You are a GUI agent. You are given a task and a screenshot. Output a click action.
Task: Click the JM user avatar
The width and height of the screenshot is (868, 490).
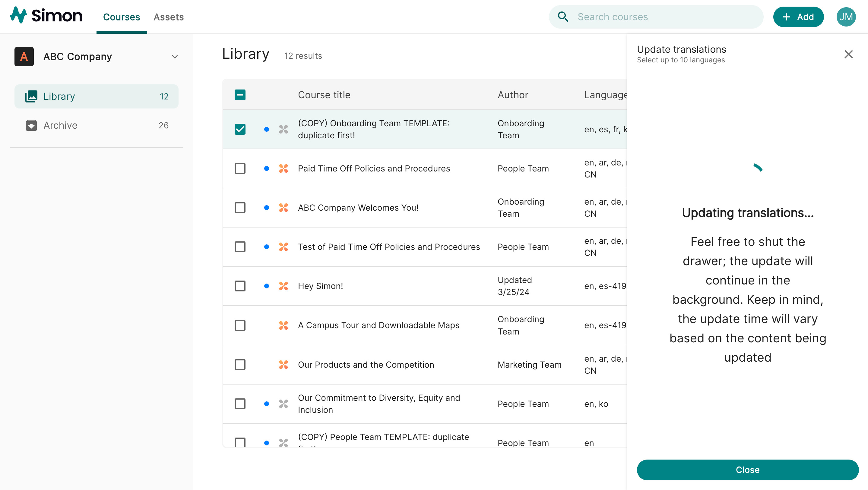846,17
